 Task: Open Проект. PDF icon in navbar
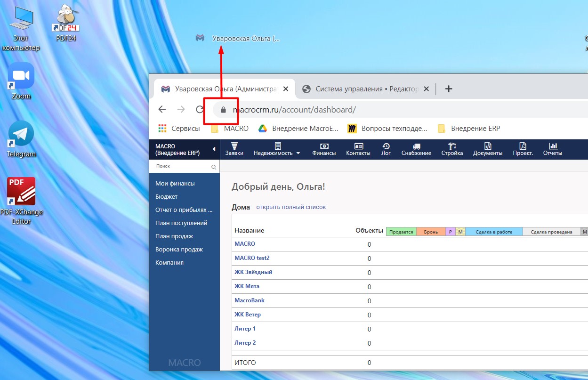523,146
